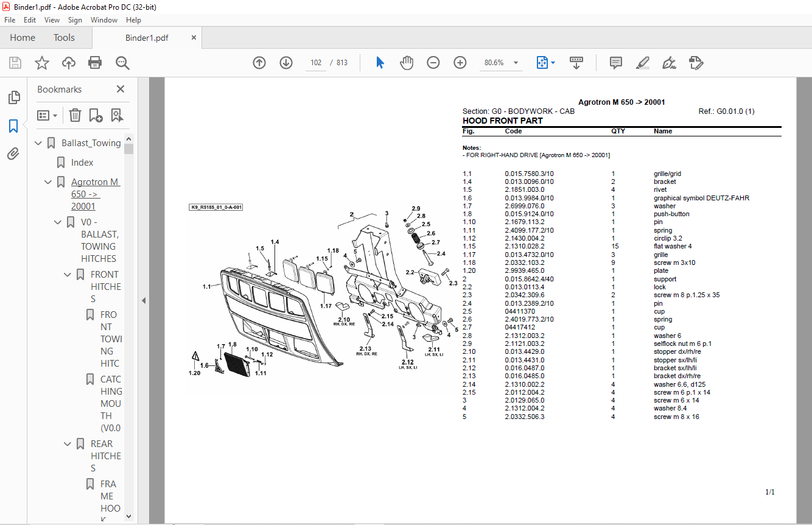The image size is (812, 525).
Task: Toggle the bookmarks panel icon
Action: tap(13, 126)
